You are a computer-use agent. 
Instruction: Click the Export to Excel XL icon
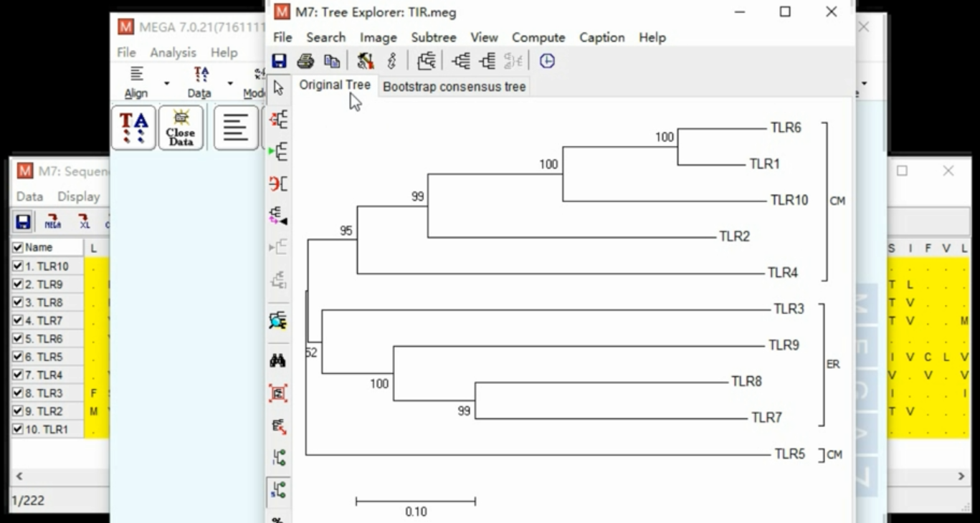[x=84, y=222]
